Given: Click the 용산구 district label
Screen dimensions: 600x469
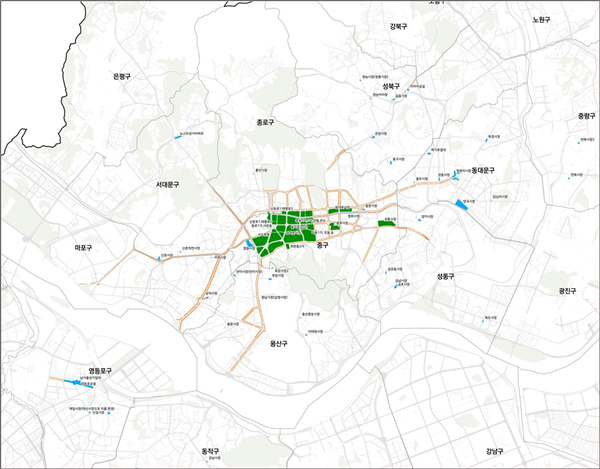Looking at the screenshot, I should (x=279, y=343).
